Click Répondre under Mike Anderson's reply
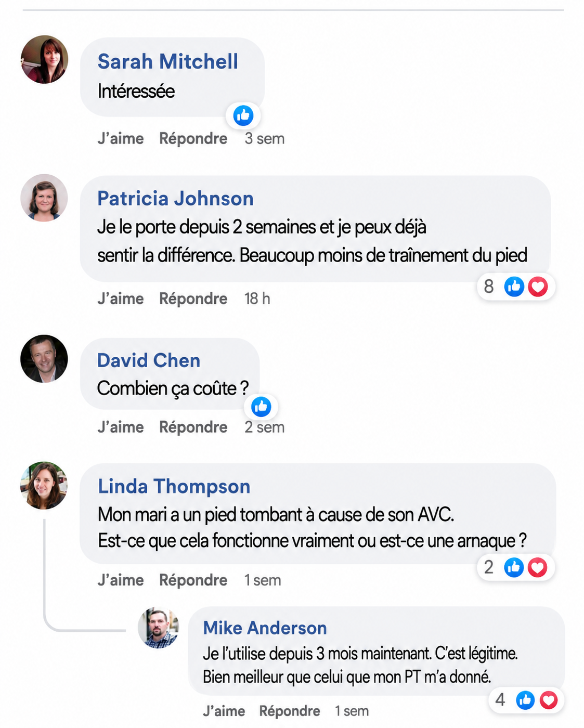 point(290,711)
